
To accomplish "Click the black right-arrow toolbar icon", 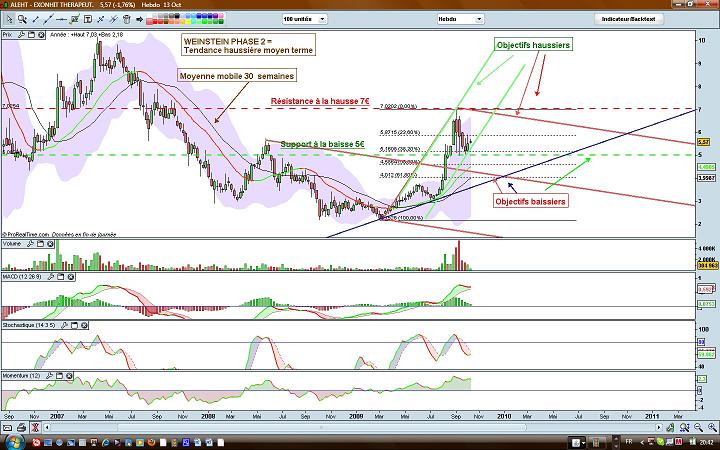I will [139, 20].
